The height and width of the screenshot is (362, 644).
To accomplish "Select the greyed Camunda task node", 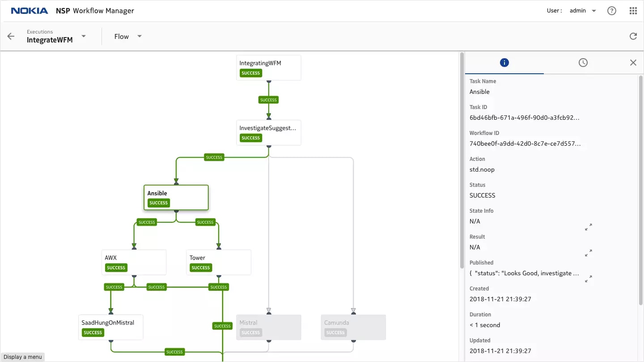I will tap(353, 327).
